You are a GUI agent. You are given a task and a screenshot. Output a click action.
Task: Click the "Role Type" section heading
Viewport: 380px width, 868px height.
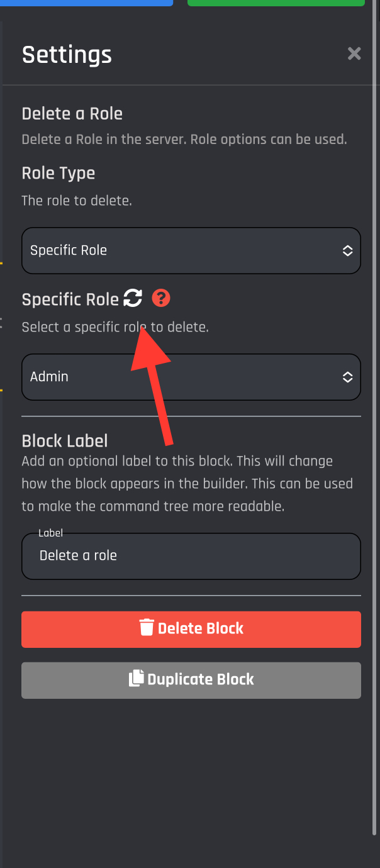pyautogui.click(x=58, y=173)
